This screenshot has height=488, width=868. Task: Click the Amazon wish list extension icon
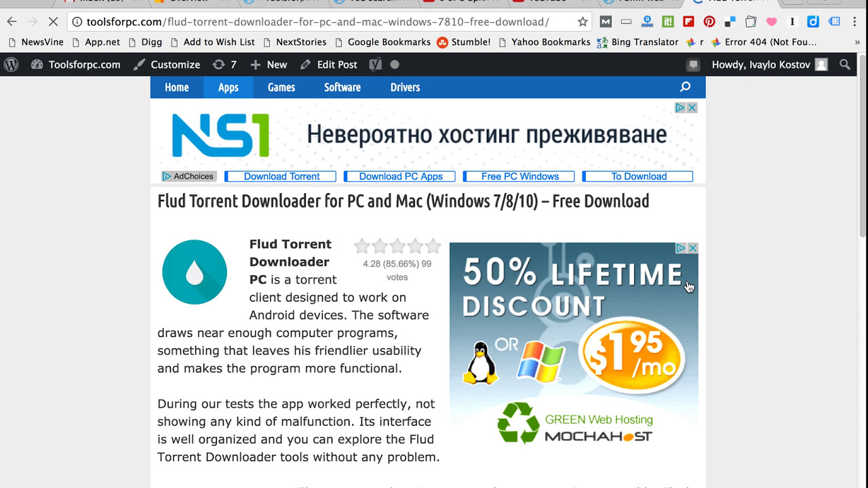647,22
